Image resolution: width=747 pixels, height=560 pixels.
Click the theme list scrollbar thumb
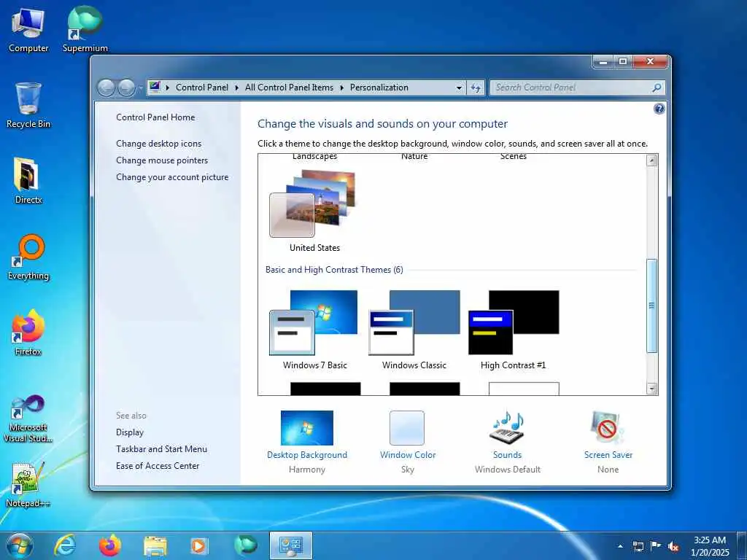(x=651, y=306)
